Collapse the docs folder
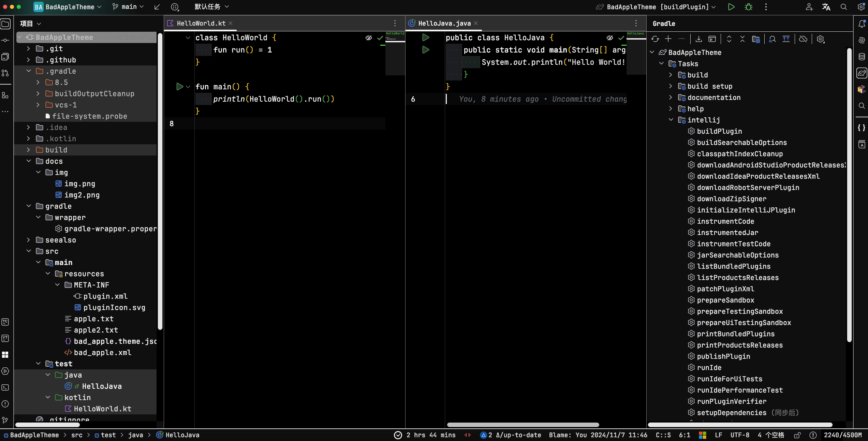The width and height of the screenshot is (868, 441). pyautogui.click(x=29, y=161)
